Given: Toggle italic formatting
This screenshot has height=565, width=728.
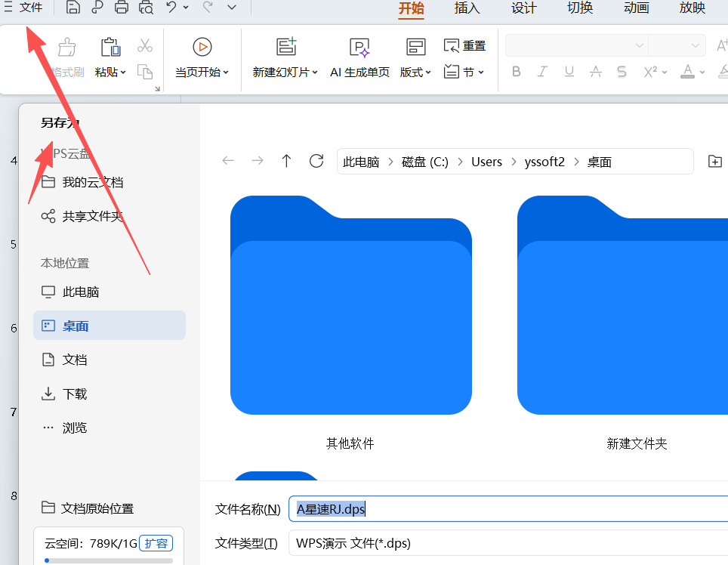Looking at the screenshot, I should 541,72.
